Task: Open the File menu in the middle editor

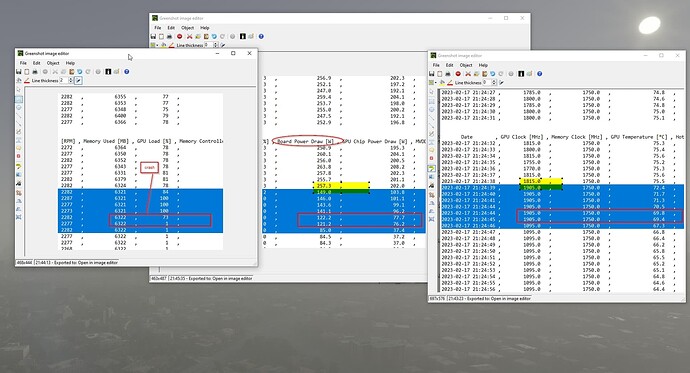Action: tap(158, 28)
